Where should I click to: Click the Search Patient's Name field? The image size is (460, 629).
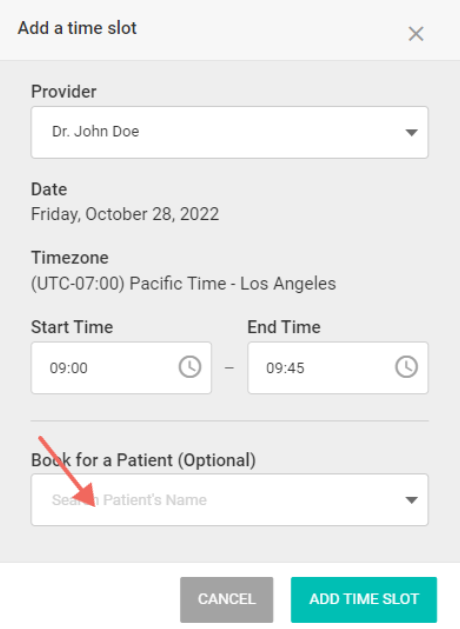pos(230,500)
